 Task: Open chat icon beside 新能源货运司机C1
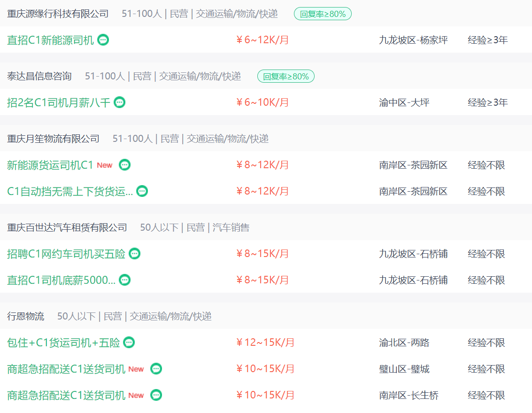click(124, 165)
